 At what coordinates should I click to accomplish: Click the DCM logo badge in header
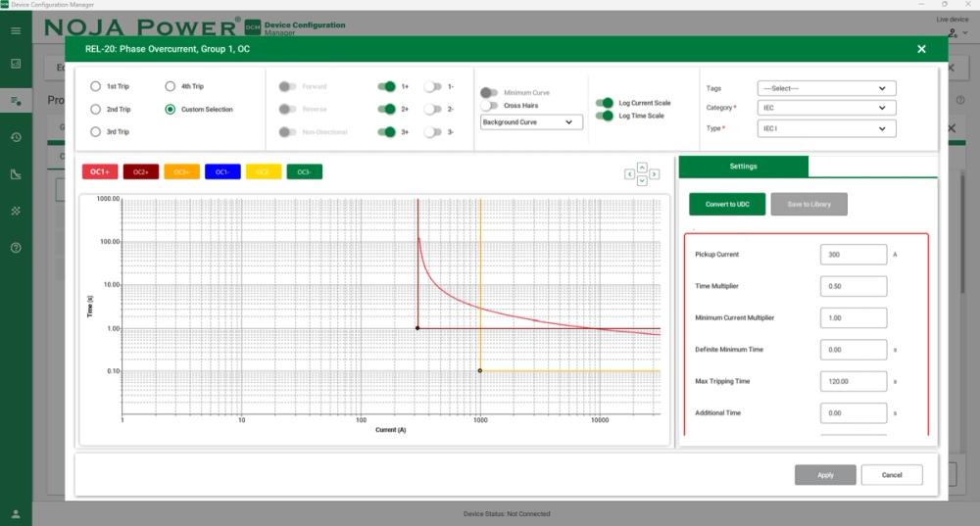click(253, 26)
